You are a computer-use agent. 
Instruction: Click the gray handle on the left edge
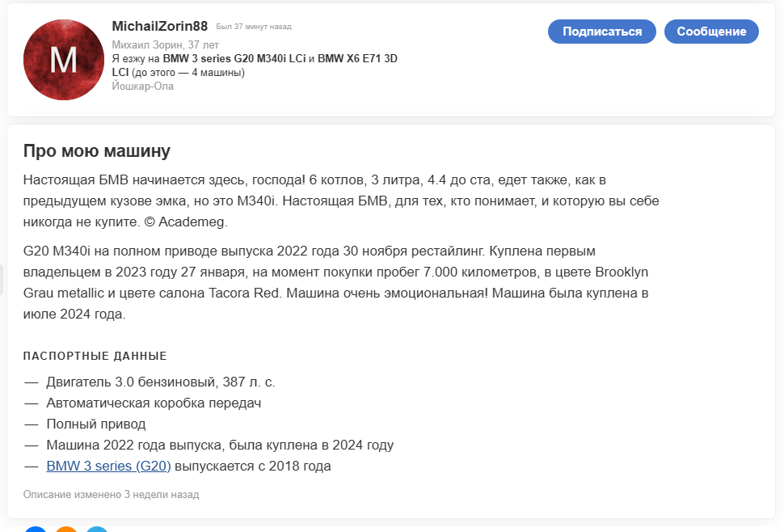2,281
